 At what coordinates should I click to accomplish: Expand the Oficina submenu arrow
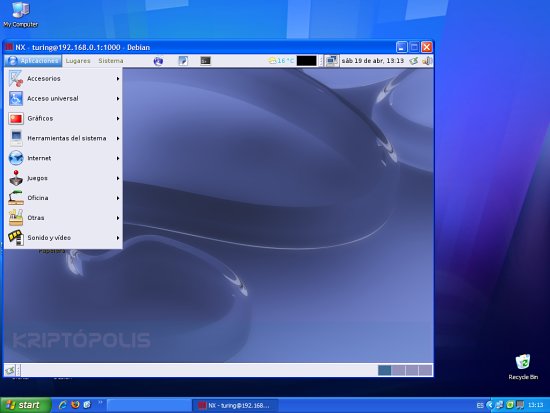click(118, 198)
